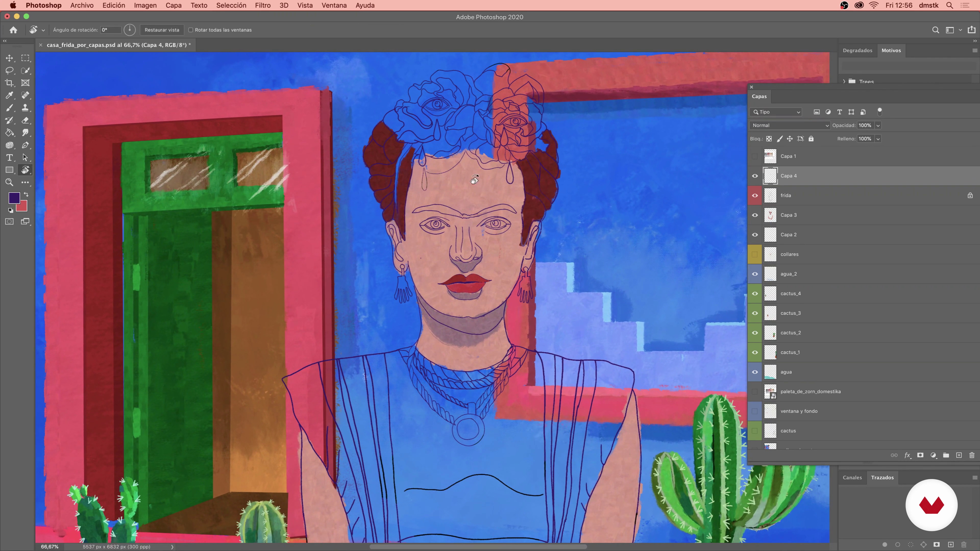Open the Motivos panel options menu
The image size is (980, 551).
point(975,51)
